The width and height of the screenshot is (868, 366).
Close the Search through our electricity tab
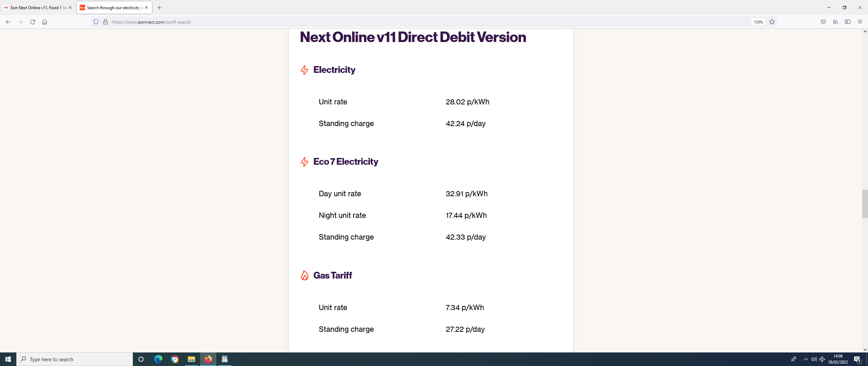point(146,7)
